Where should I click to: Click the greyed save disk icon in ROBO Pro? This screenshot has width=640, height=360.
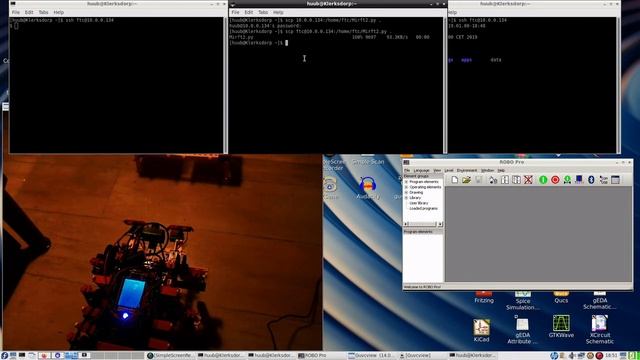tap(478, 180)
